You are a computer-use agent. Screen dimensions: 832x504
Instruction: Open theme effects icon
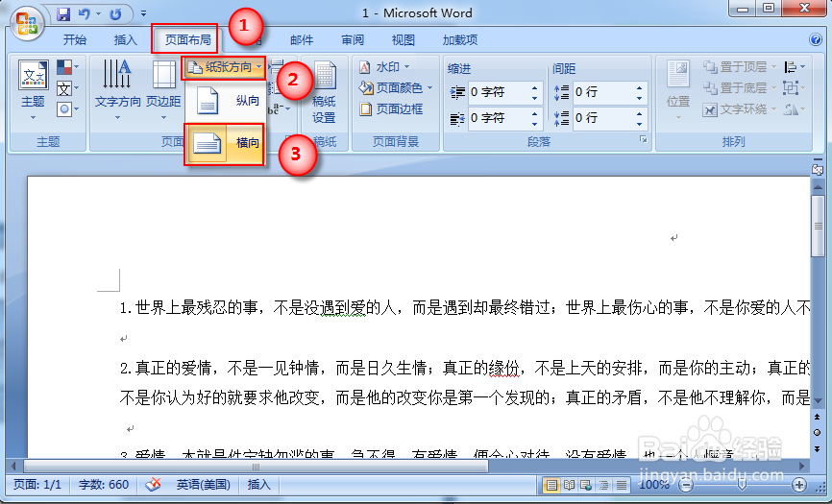67,109
